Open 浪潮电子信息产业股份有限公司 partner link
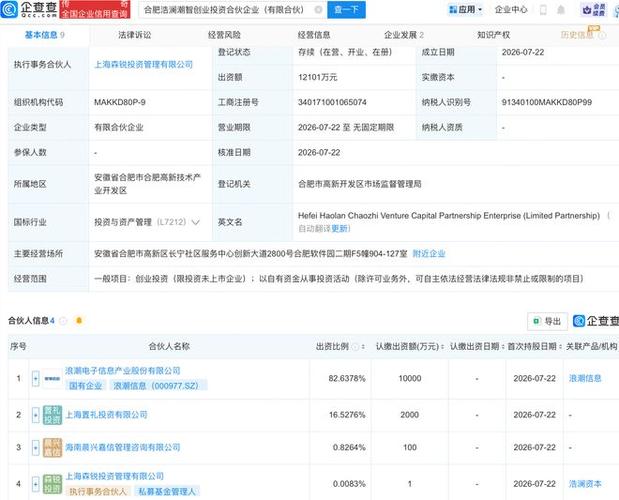This screenshot has width=619, height=500. 122,371
